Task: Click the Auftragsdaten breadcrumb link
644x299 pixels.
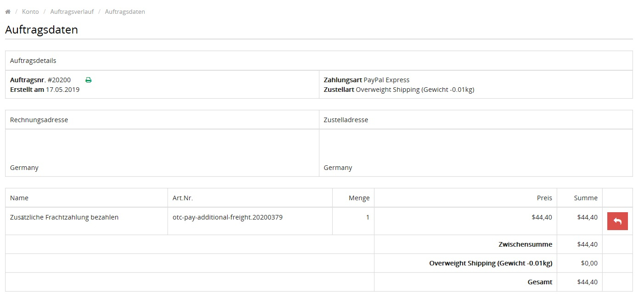Action: (125, 12)
